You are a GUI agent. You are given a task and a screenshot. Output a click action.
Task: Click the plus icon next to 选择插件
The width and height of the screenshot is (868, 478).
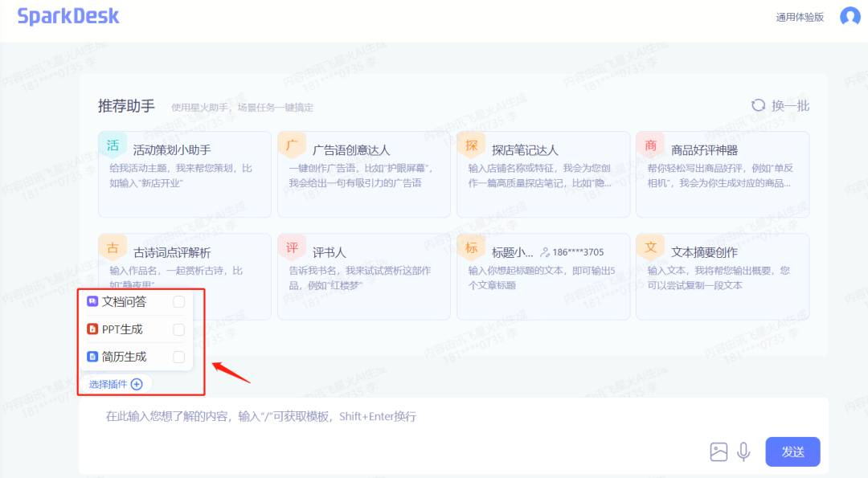point(137,384)
